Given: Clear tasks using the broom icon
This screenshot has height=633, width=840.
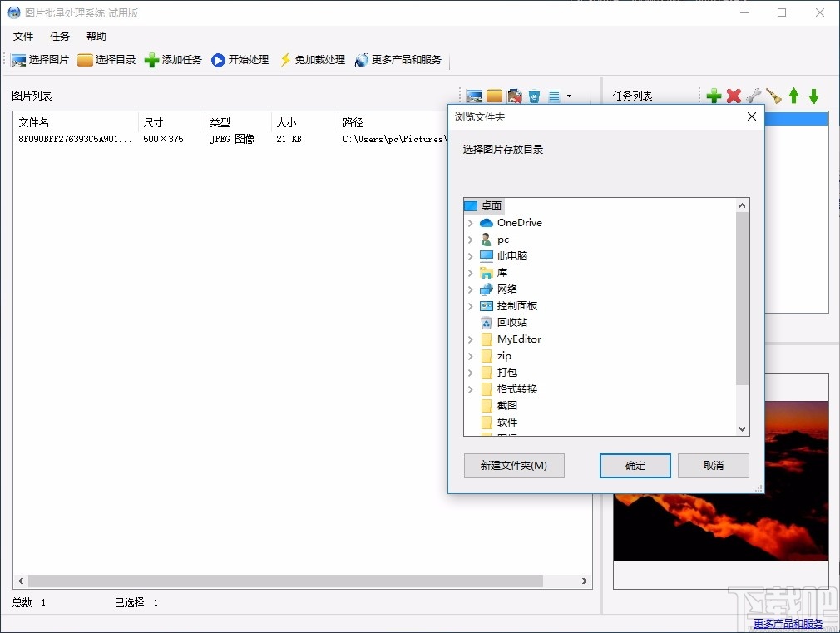Looking at the screenshot, I should coord(773,95).
